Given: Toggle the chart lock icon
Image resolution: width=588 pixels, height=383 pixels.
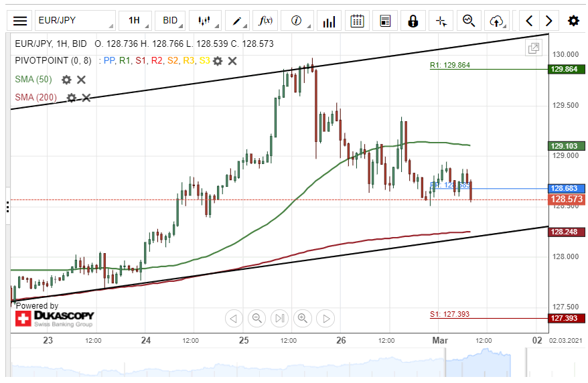Looking at the screenshot, I should click(413, 21).
